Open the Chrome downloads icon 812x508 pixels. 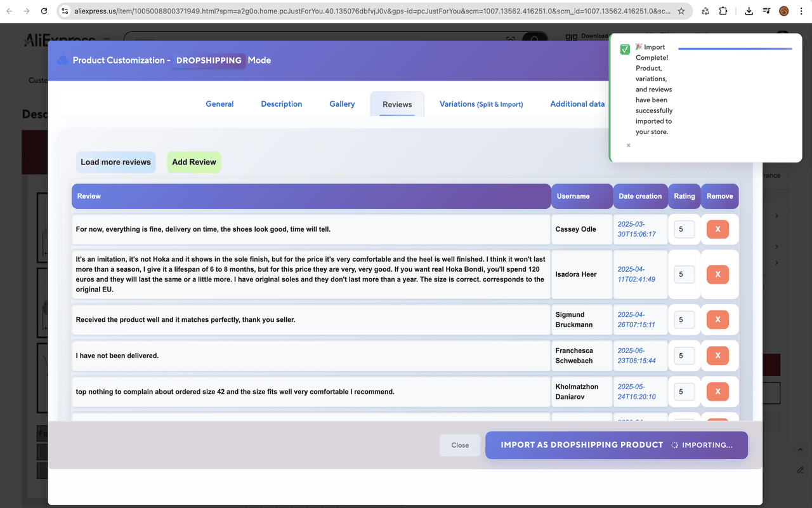coord(749,11)
